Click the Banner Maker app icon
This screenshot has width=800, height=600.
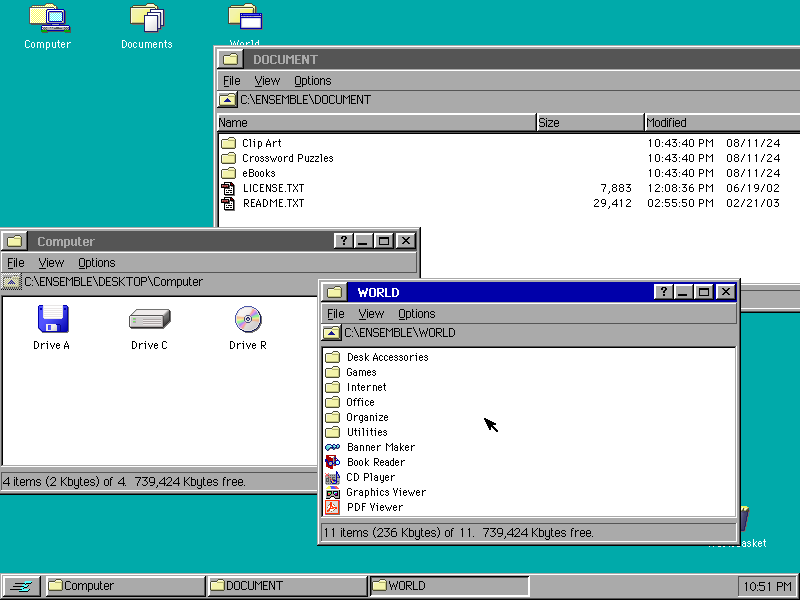332,447
